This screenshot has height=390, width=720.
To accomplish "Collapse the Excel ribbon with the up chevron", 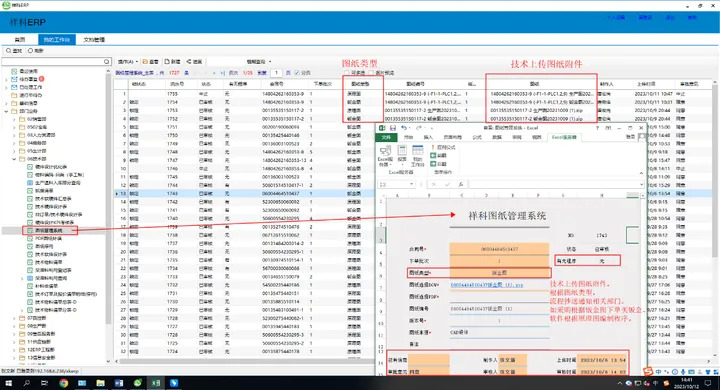I will click(x=641, y=173).
